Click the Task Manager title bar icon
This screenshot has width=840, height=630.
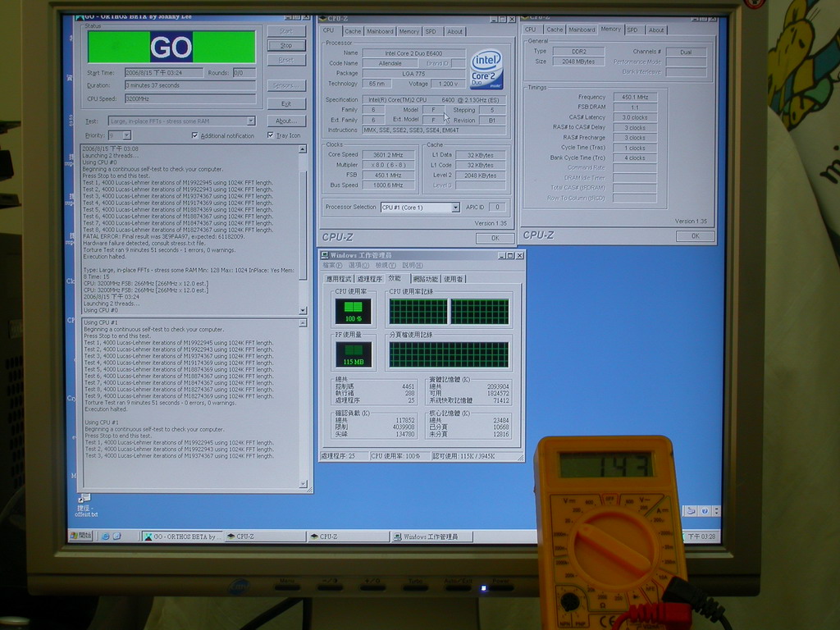tap(325, 256)
